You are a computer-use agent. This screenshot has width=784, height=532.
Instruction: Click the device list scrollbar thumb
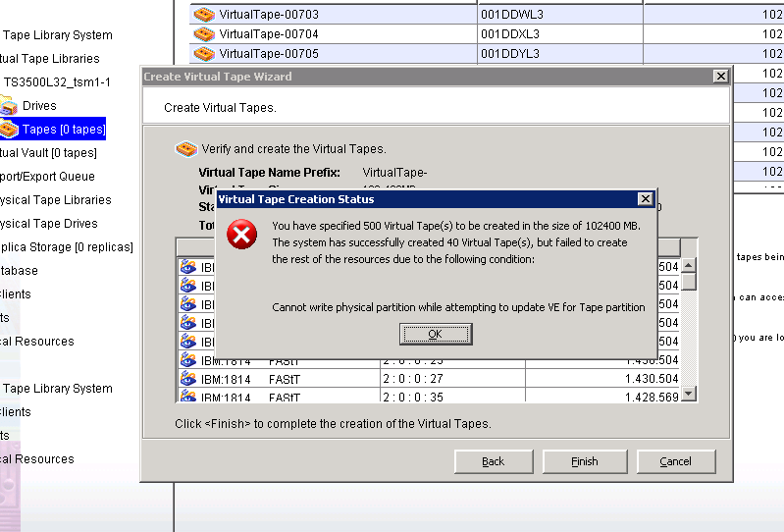pos(689,282)
